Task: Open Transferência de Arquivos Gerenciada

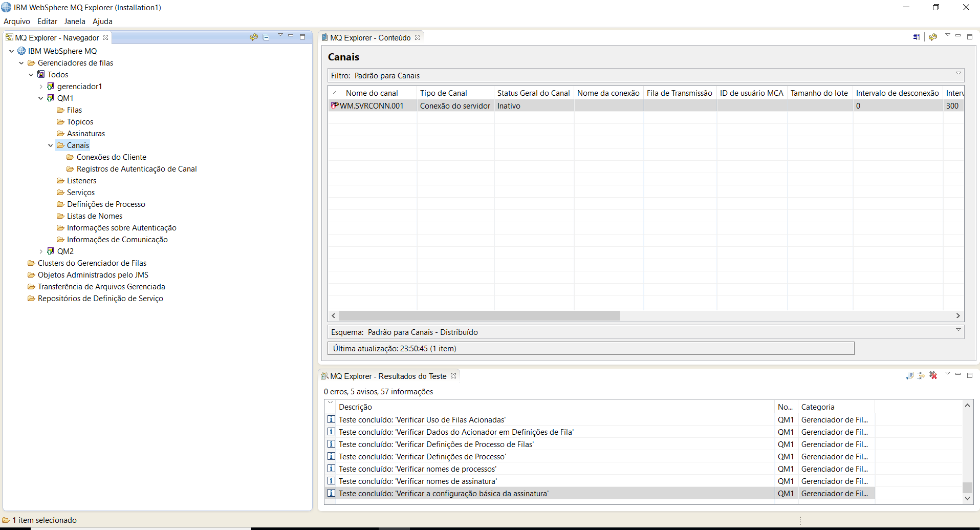Action: tap(101, 287)
